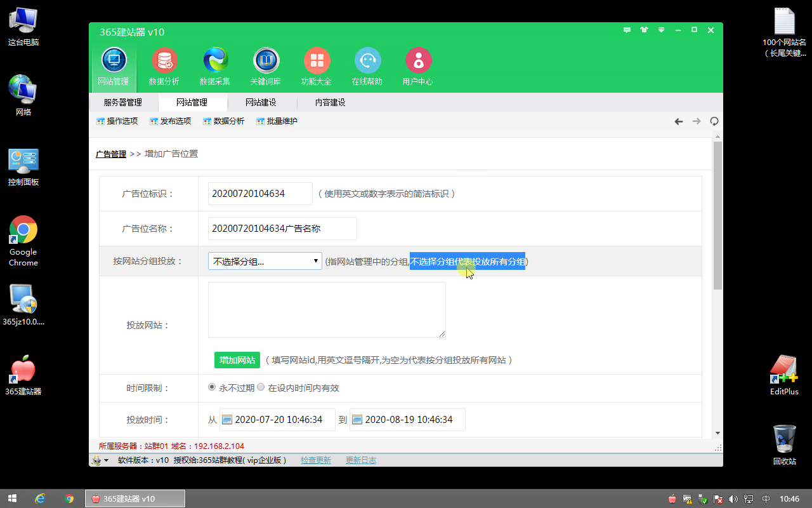The width and height of the screenshot is (812, 508).
Task: Click the status bar settings icon at bottom-left
Action: coord(97,460)
